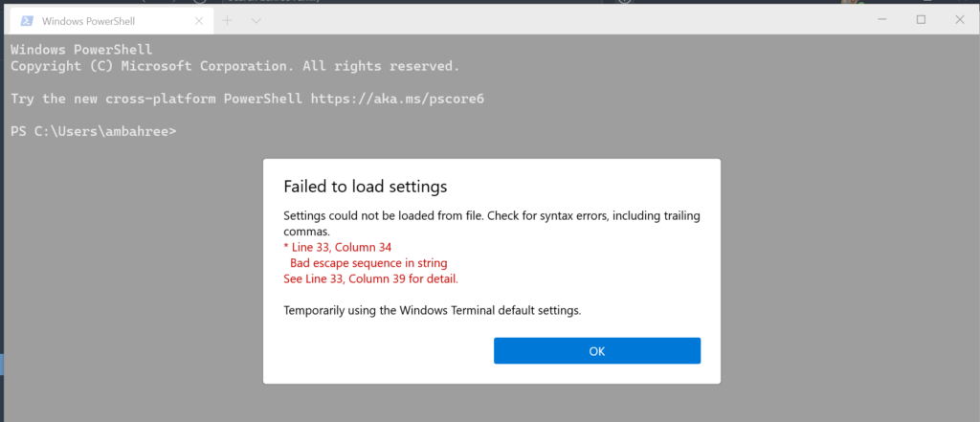Click the PowerShell icon in the tab

tap(27, 21)
